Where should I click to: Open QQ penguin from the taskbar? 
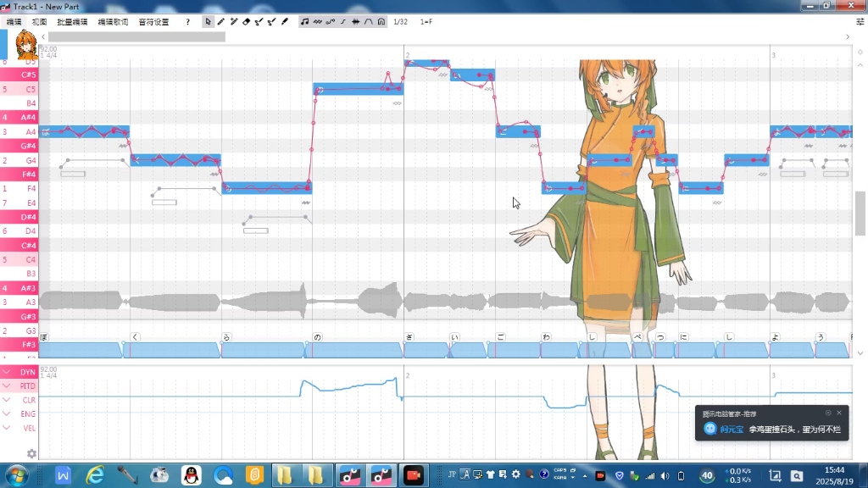(x=192, y=475)
